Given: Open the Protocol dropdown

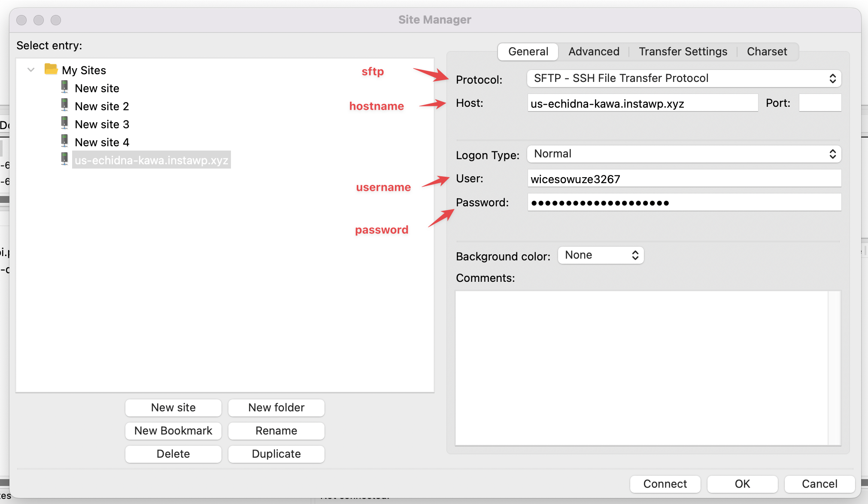Looking at the screenshot, I should (683, 78).
